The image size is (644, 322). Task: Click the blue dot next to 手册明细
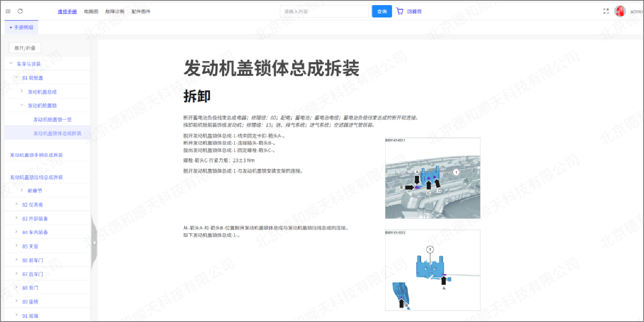pyautogui.click(x=10, y=27)
